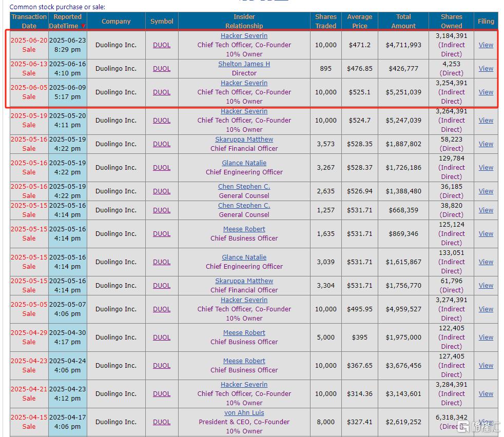
Task: Open Meese Robert link in the 2025-05-15 row
Action: (244, 229)
